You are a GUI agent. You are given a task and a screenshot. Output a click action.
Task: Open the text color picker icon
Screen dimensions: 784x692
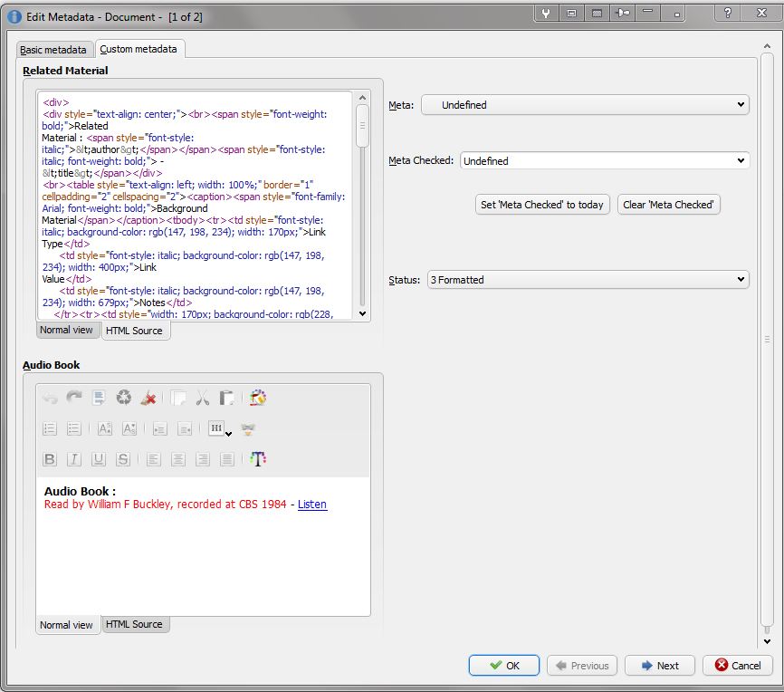coord(259,460)
